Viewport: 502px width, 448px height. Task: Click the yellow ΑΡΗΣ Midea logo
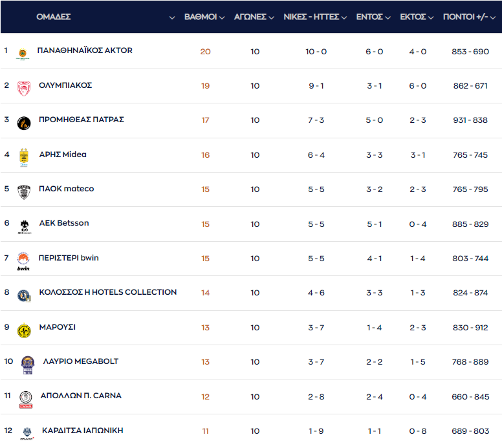(24, 157)
